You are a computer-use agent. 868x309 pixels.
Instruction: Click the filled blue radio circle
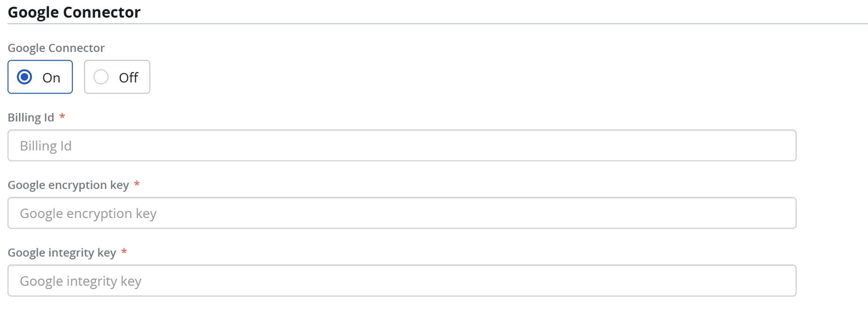pos(24,77)
